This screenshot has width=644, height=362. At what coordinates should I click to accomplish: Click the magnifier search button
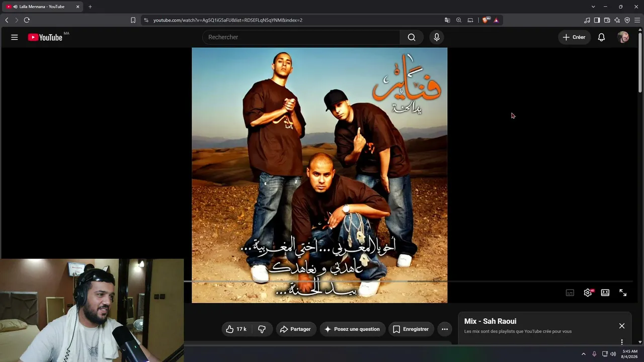412,37
